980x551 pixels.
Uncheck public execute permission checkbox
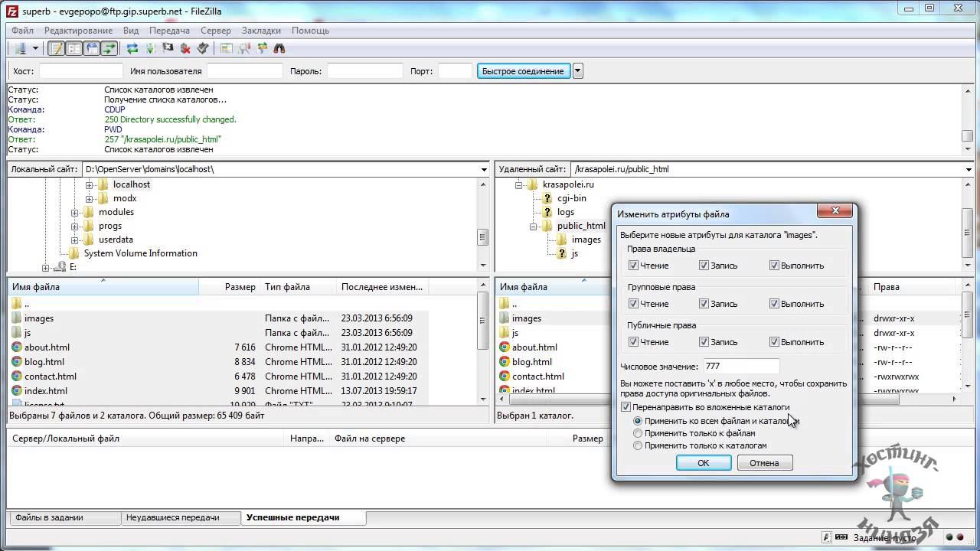(774, 342)
